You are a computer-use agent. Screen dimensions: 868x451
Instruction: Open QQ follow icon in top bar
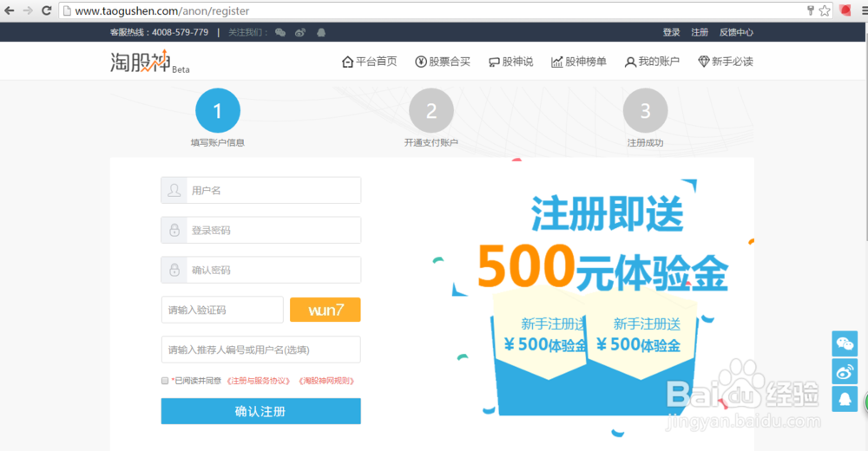321,33
